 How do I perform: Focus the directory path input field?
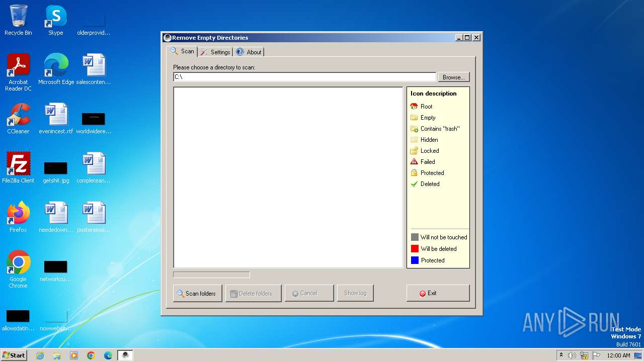304,77
